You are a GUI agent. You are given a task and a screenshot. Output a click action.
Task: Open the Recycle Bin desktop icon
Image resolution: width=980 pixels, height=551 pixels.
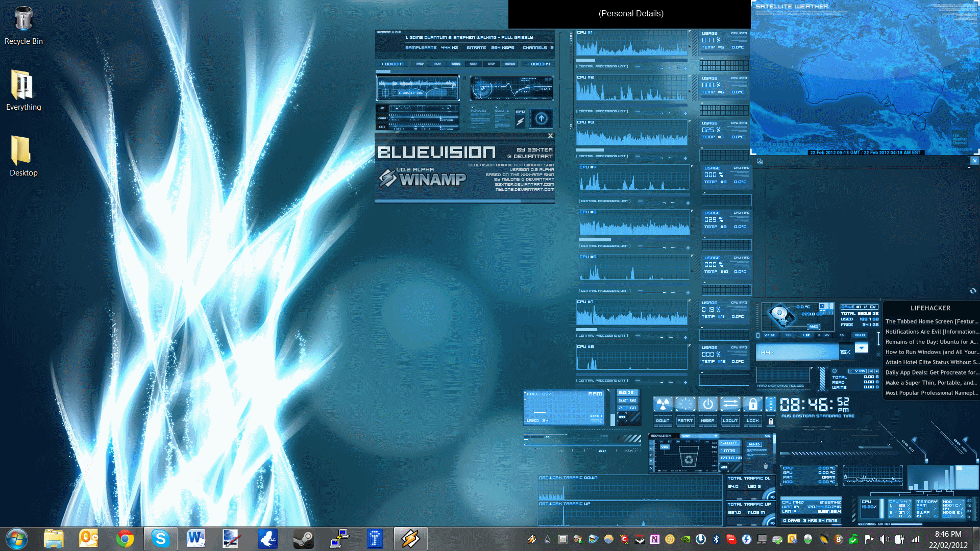click(23, 26)
